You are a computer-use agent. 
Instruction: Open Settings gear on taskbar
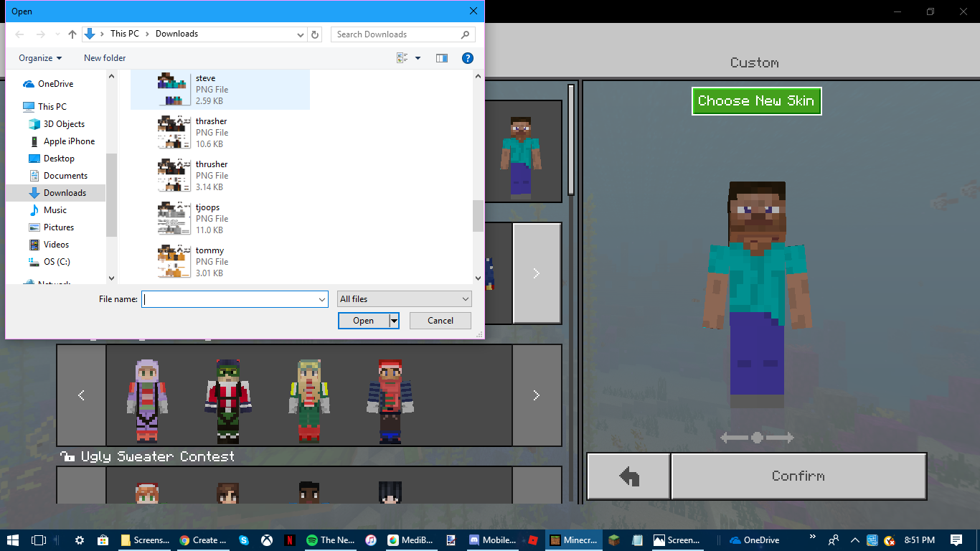(x=80, y=540)
